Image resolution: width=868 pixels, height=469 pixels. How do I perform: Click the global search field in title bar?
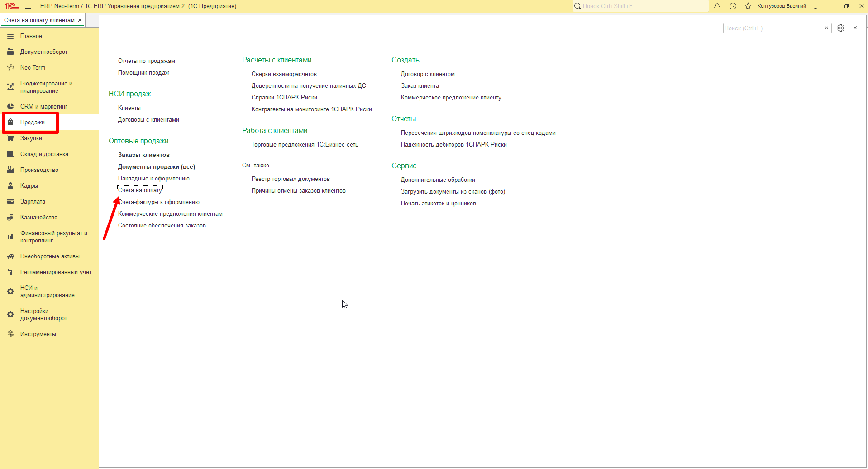[640, 6]
